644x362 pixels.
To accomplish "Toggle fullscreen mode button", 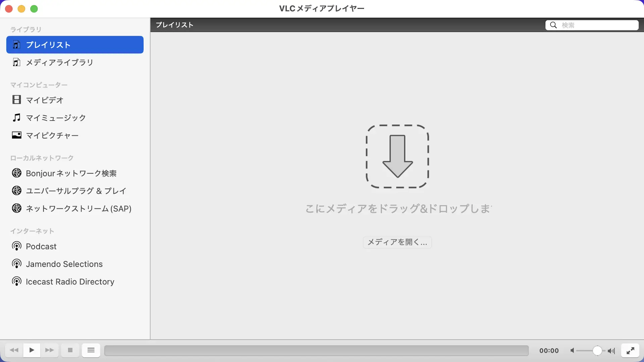I will pyautogui.click(x=630, y=351).
